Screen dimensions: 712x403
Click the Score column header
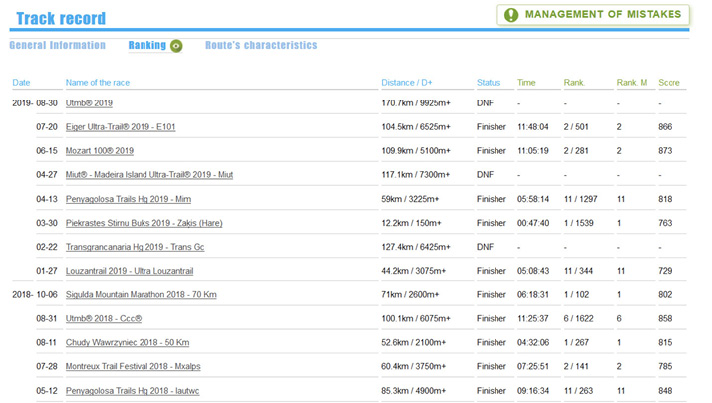(x=669, y=83)
